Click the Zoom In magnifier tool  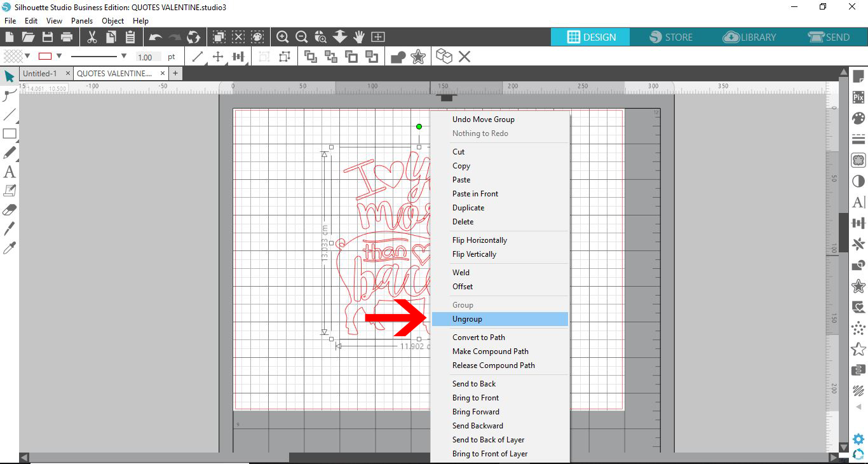click(x=283, y=37)
